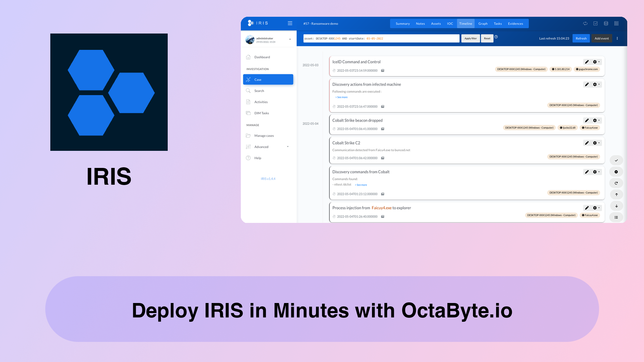Edit the IceID Command and Control event
Viewport: 644px width, 362px height.
[587, 62]
